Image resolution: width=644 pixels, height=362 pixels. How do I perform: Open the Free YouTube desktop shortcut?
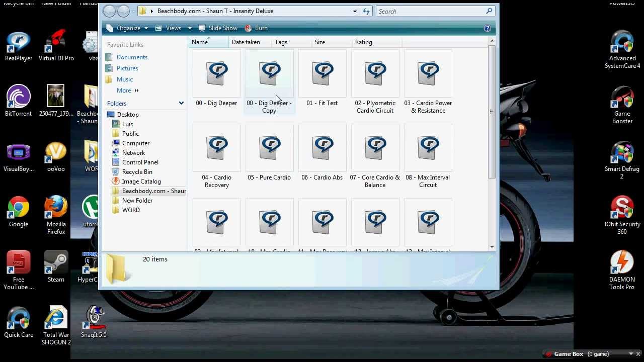19,271
